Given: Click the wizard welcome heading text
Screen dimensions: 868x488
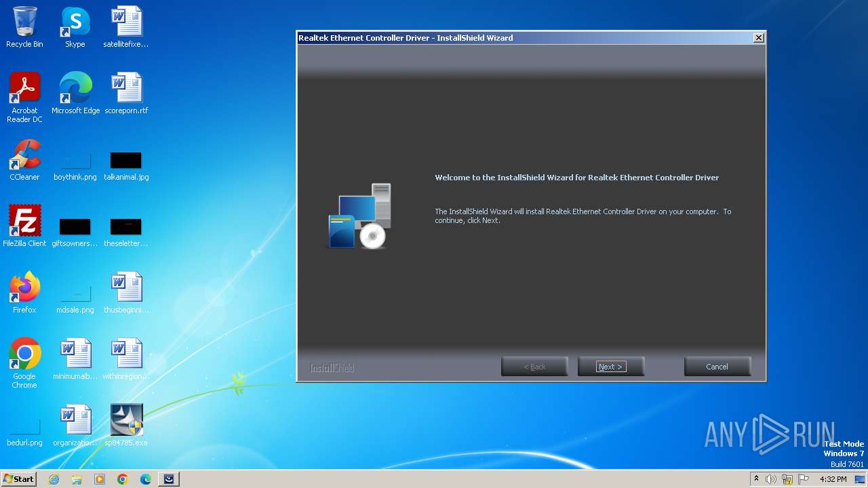Looking at the screenshot, I should [x=576, y=178].
